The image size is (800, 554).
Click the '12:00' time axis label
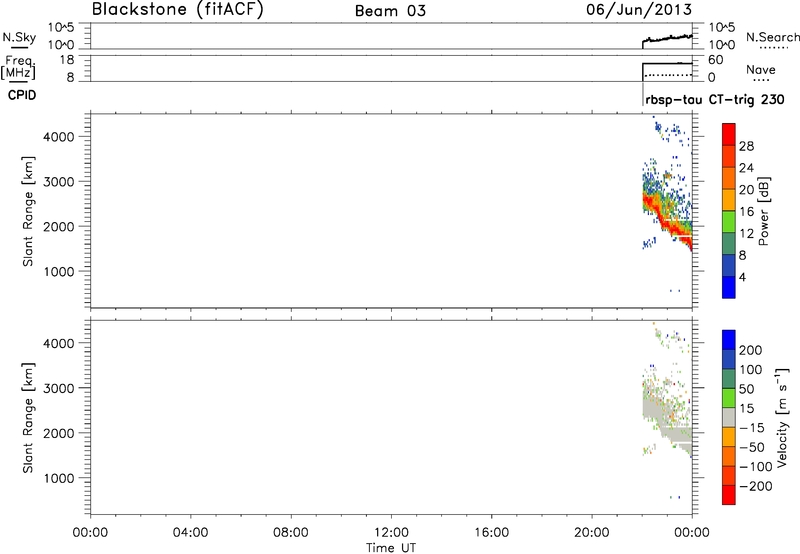click(391, 533)
